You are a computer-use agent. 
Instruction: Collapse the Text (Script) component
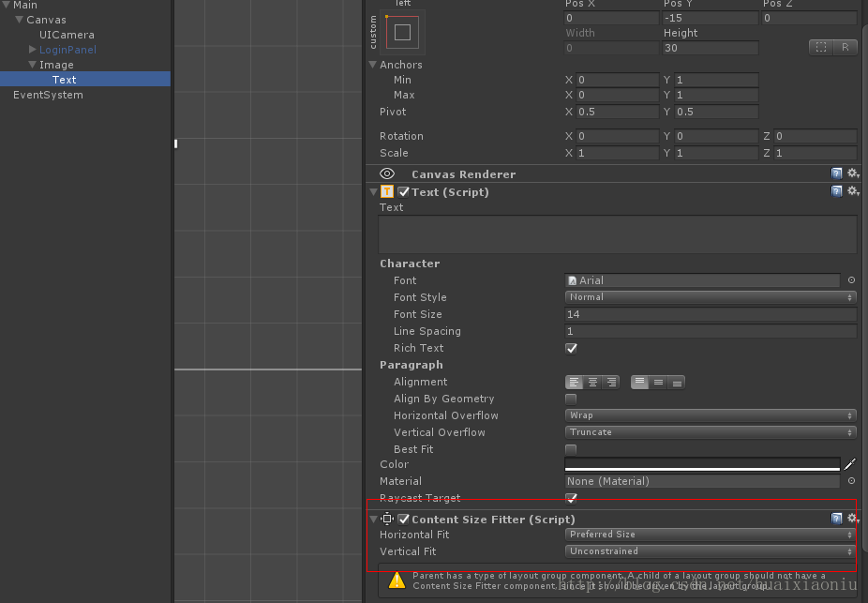(373, 191)
